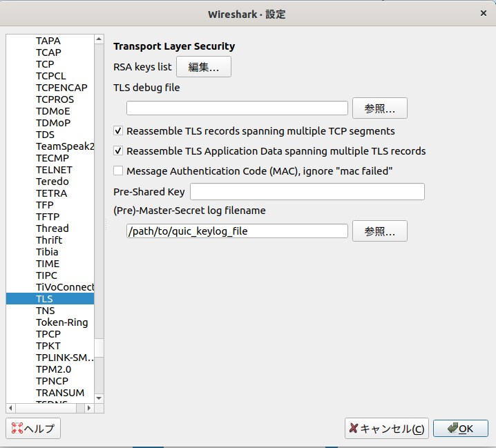Toggle Reassemble TLS Application Data checkbox
Viewport: 496px width, 448px height.
coord(118,150)
